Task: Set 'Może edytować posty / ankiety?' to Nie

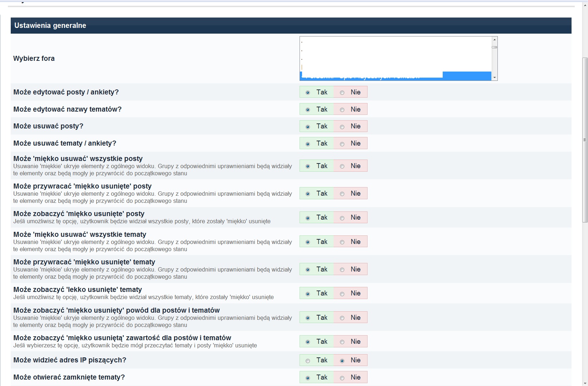Action: [x=342, y=93]
